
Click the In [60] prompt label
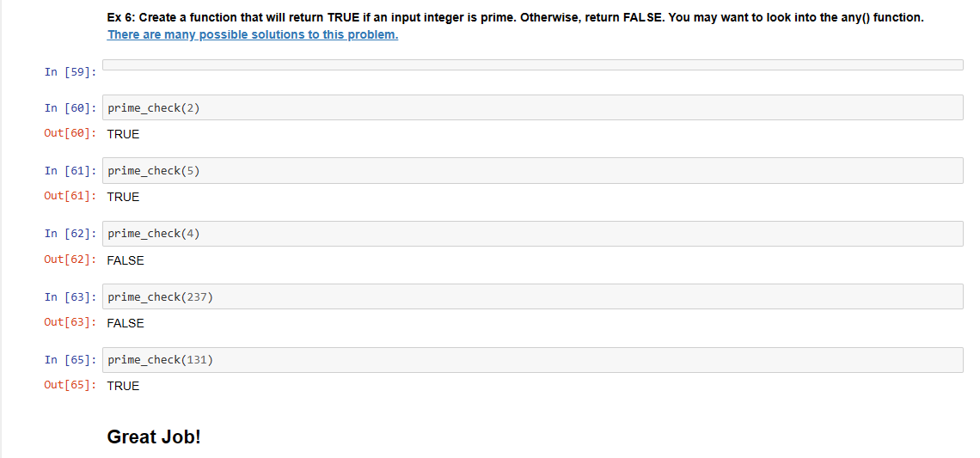(70, 108)
